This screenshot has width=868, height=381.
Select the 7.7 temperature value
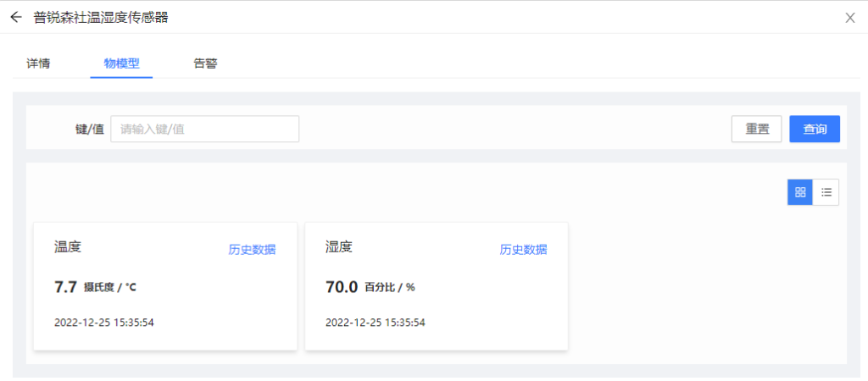tap(65, 287)
